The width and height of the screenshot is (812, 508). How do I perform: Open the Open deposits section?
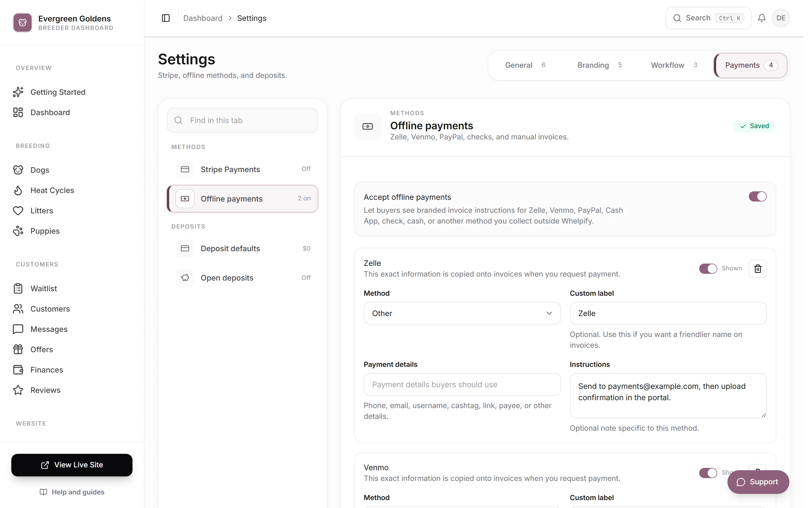point(242,278)
